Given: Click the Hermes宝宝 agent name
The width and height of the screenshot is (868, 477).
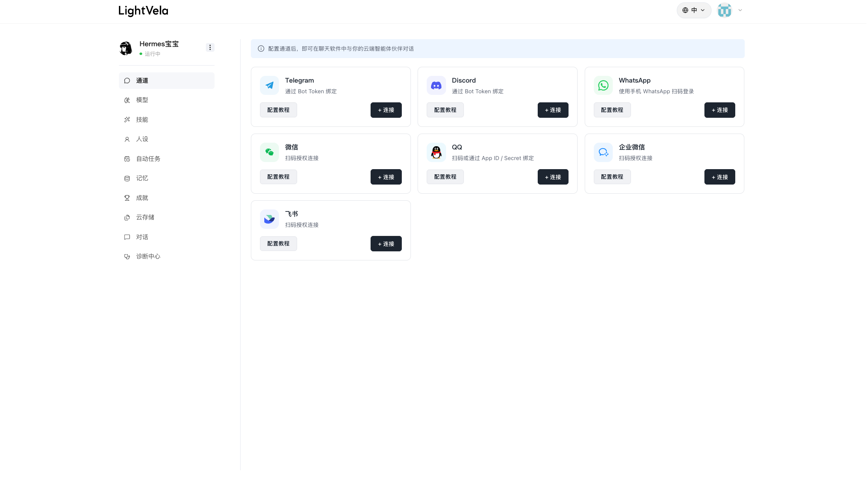Looking at the screenshot, I should (x=159, y=44).
